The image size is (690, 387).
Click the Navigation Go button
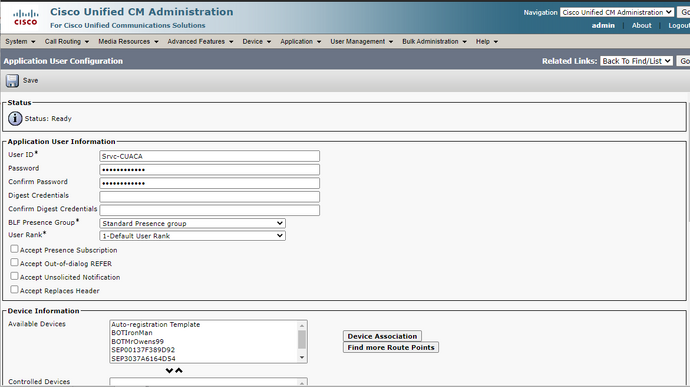(x=684, y=12)
